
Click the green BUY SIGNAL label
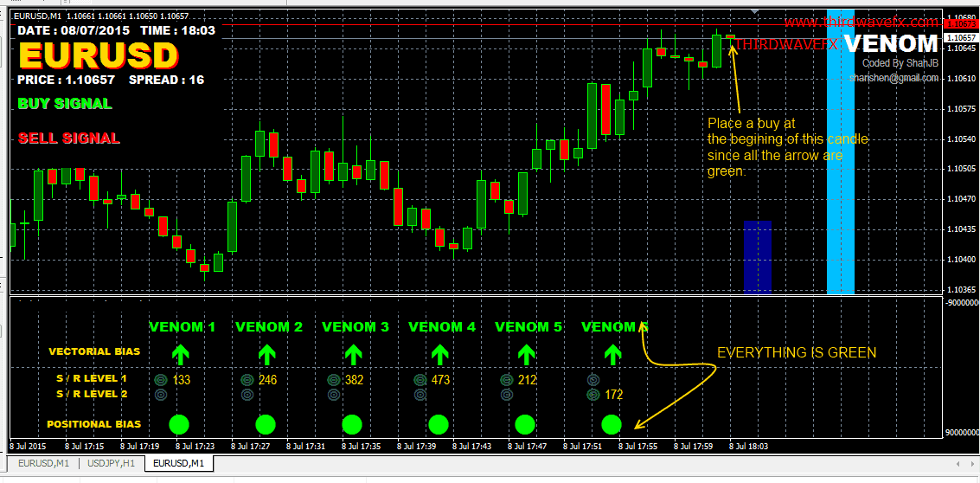click(x=65, y=104)
